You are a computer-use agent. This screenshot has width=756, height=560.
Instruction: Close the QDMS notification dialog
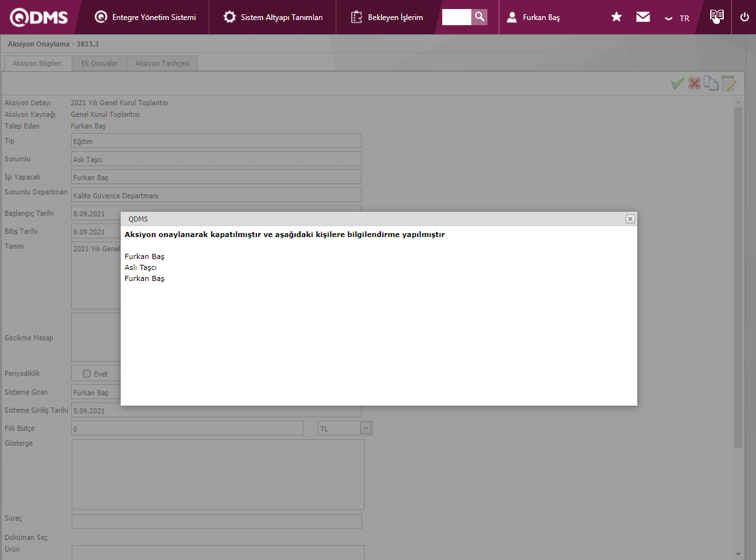point(630,219)
